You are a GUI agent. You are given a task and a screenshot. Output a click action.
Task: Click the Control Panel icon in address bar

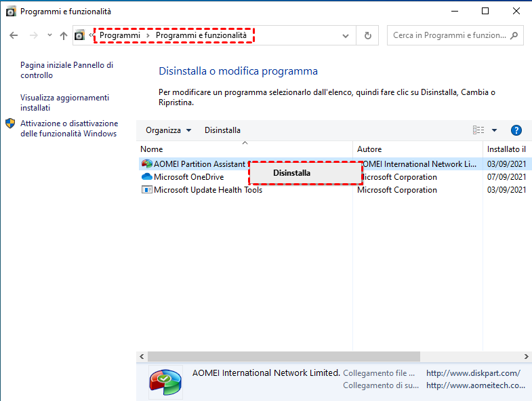[79, 35]
